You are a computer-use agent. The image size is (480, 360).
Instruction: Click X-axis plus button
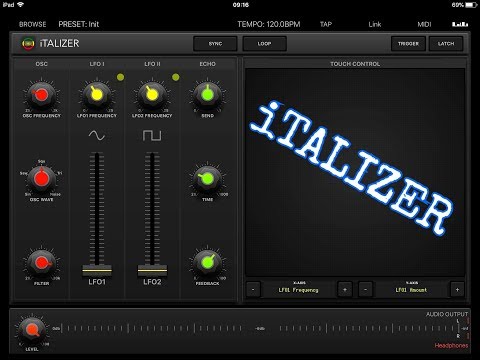(345, 289)
